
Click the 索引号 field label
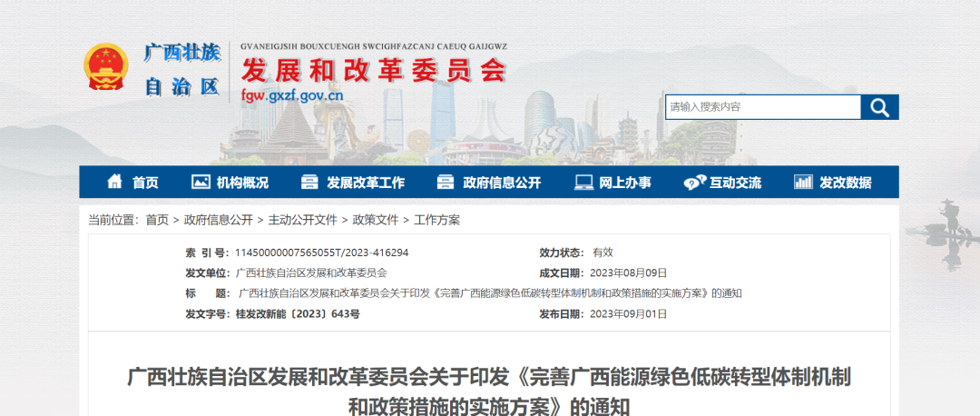tap(208, 253)
